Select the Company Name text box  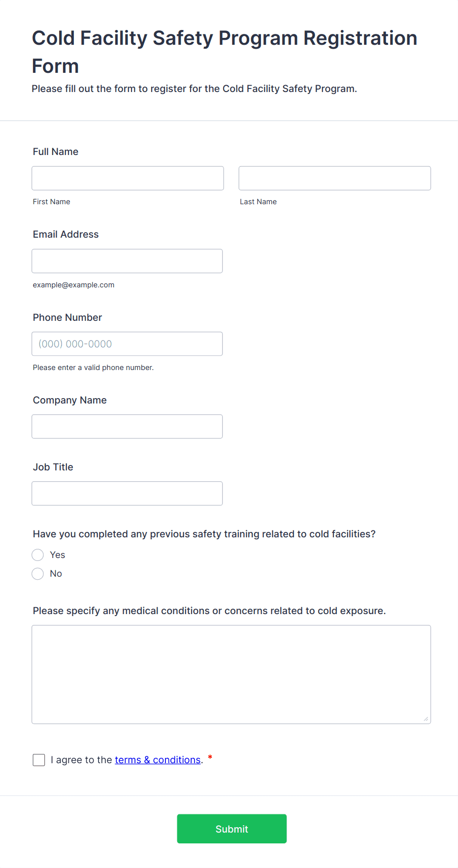click(x=127, y=427)
